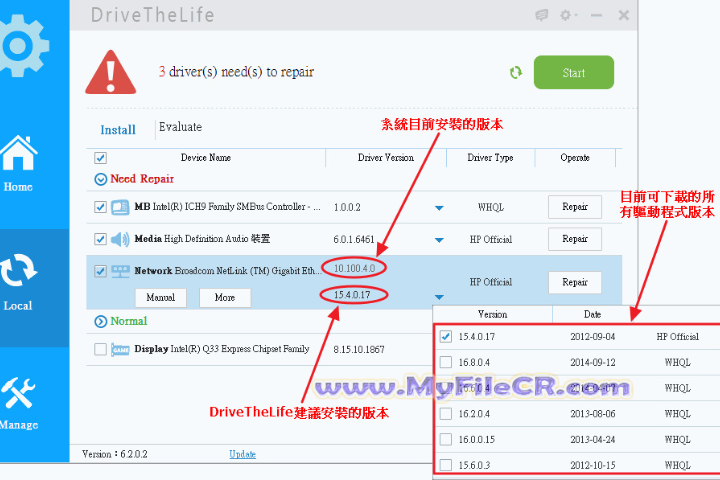Viewport: 720px width, 480px height.
Task: Open the feedback chat icon in title bar
Action: 542,15
